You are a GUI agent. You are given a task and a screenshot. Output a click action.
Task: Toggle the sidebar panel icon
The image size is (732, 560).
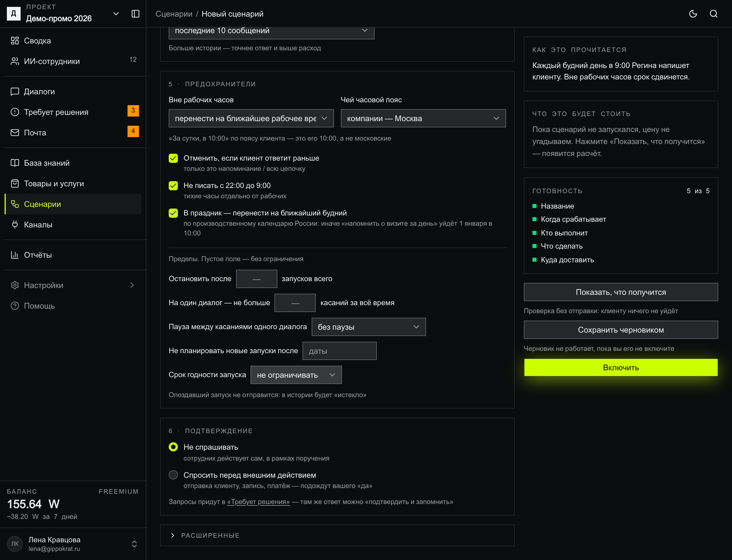coord(135,14)
